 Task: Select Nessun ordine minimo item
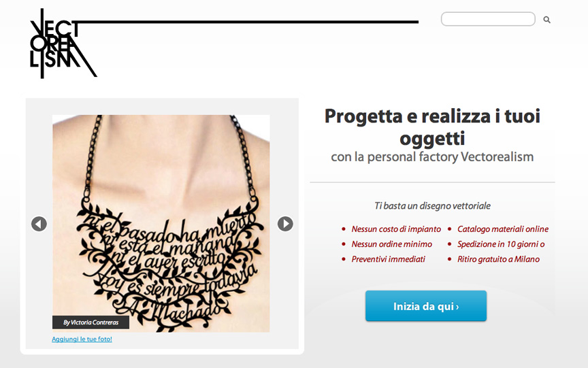point(391,244)
